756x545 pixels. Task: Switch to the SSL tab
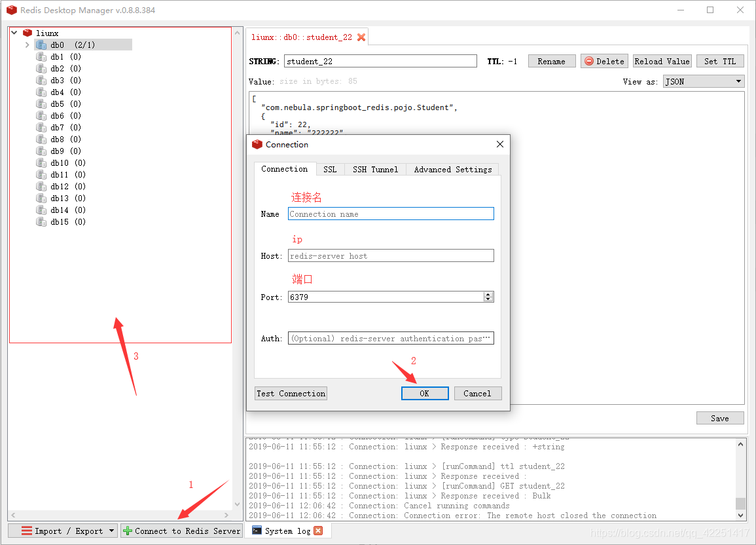click(x=330, y=169)
